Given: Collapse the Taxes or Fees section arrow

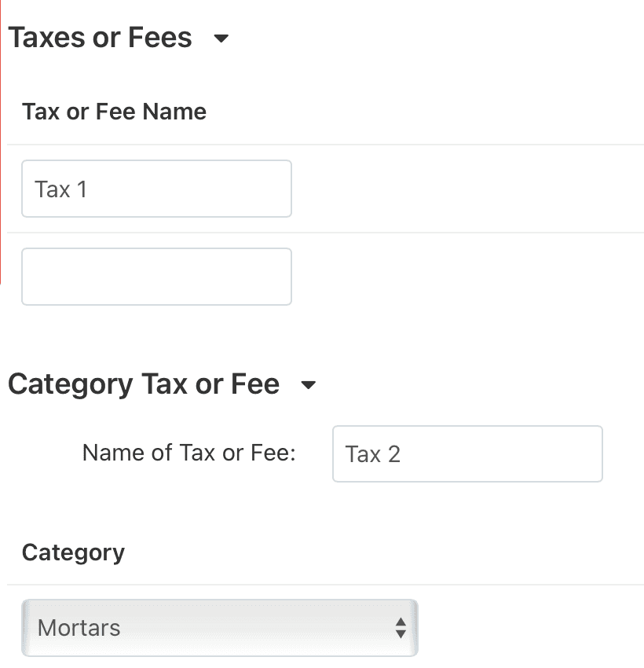Looking at the screenshot, I should (x=221, y=39).
